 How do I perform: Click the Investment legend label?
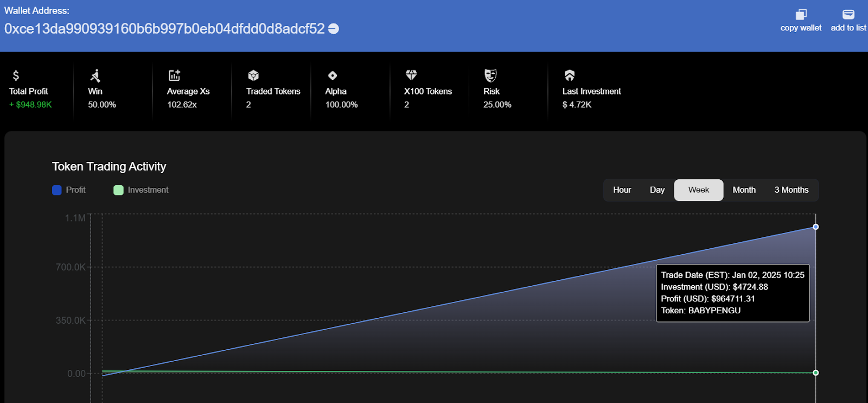(148, 190)
